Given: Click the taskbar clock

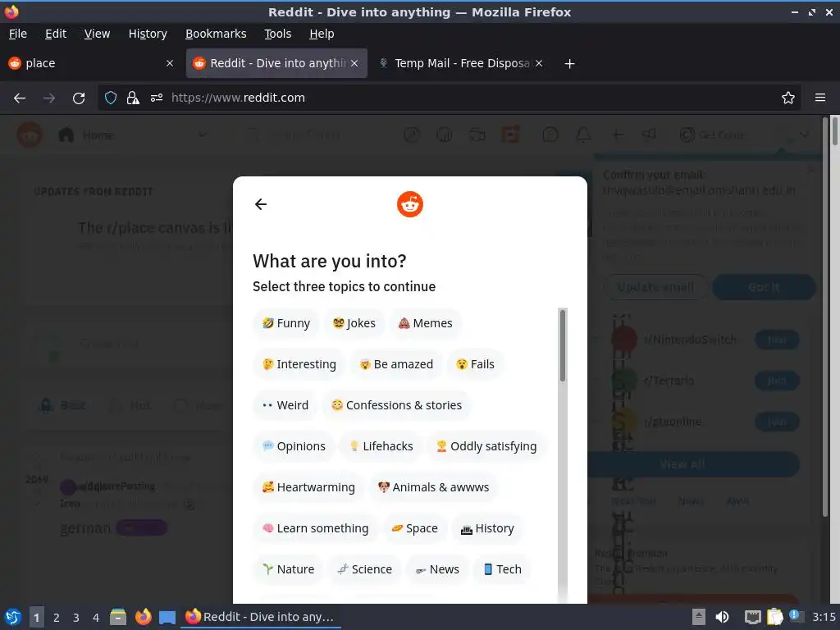Looking at the screenshot, I should click(824, 617).
